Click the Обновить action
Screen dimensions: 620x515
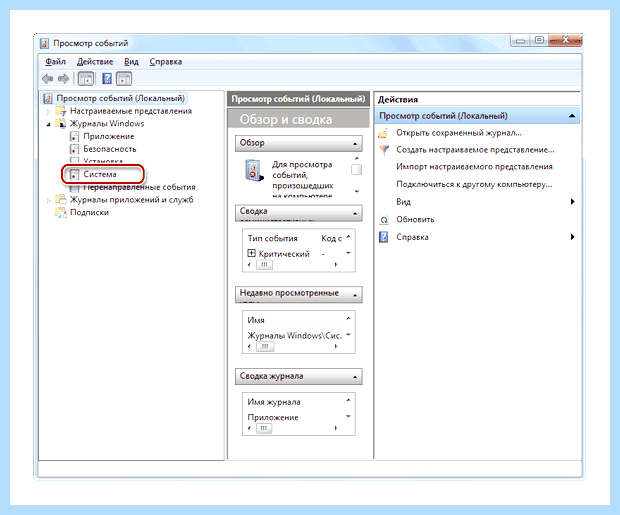pyautogui.click(x=415, y=219)
